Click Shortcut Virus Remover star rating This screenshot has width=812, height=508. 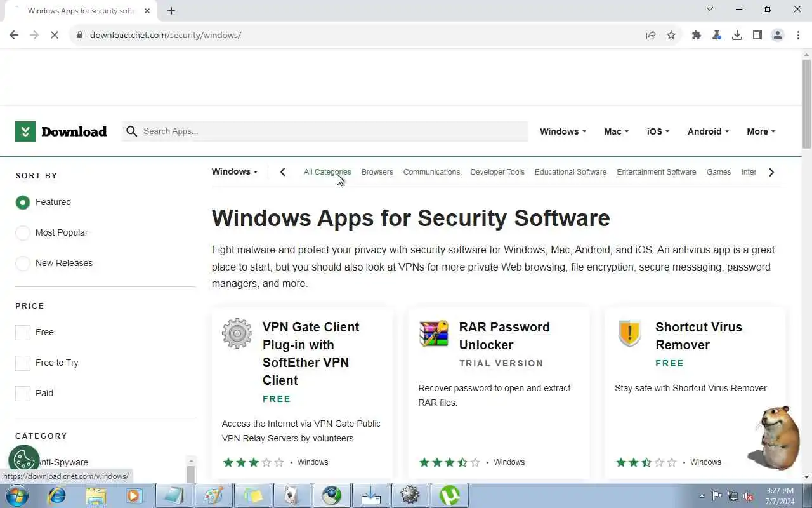pos(646,462)
